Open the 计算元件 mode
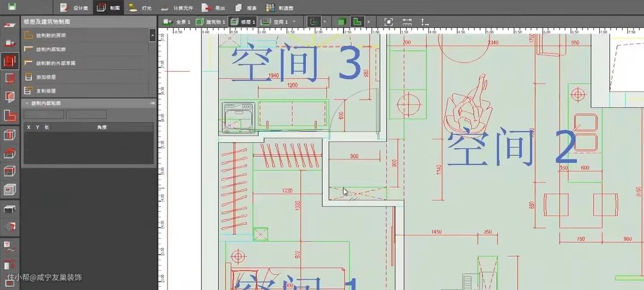Image resolution: width=644 pixels, height=290 pixels. [x=178, y=8]
